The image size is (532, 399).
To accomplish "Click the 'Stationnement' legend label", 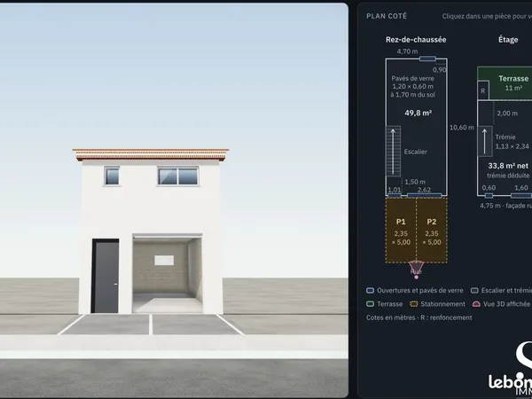I will point(442,304).
